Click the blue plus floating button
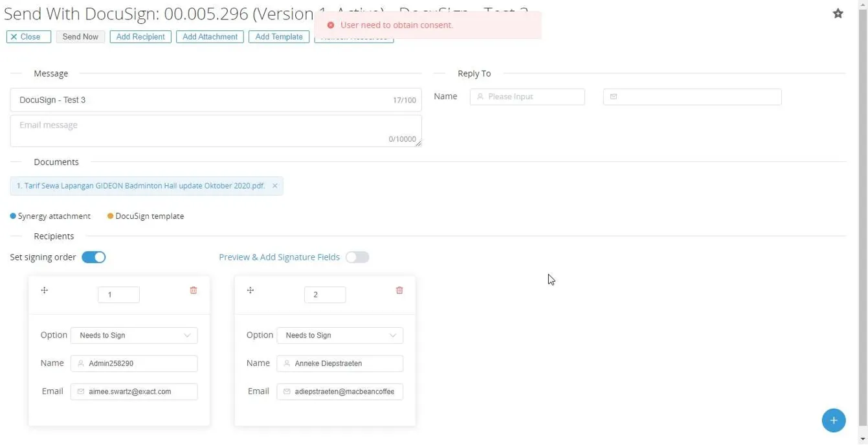868x445 pixels. (x=833, y=420)
